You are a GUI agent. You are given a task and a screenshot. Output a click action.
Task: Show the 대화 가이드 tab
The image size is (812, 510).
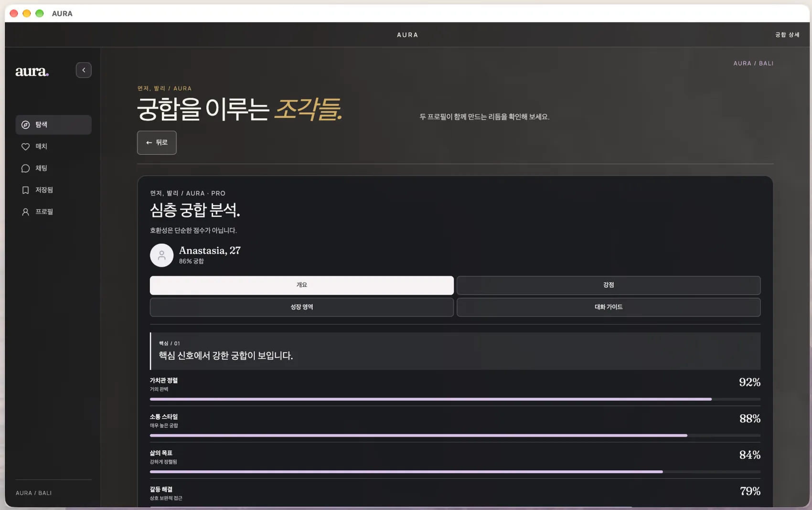click(x=609, y=307)
